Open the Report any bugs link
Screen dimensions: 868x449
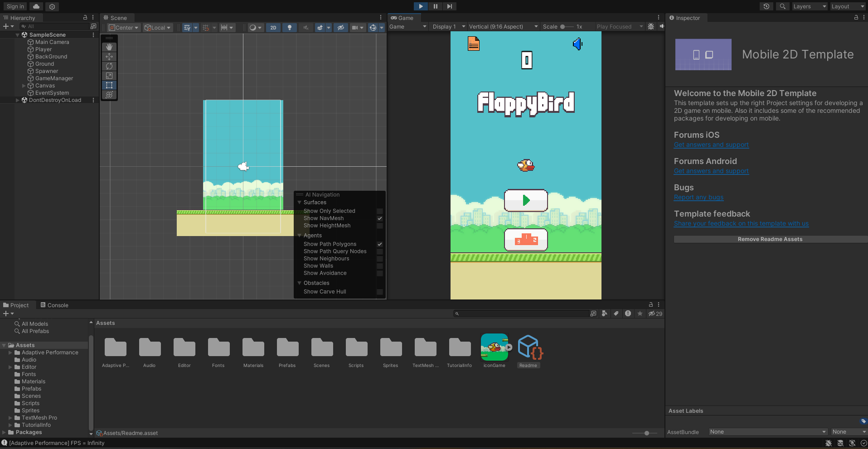[698, 197]
